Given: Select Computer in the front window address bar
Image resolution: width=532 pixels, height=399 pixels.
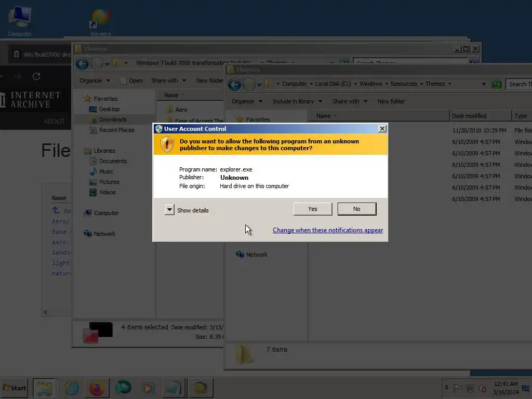Looking at the screenshot, I should click(x=294, y=84).
